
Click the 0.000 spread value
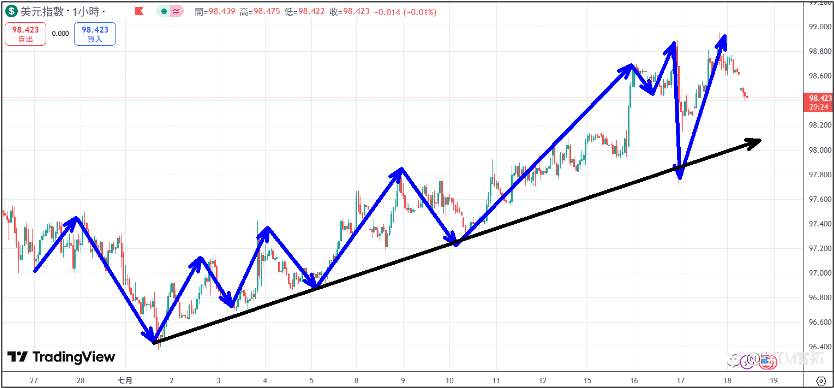60,34
